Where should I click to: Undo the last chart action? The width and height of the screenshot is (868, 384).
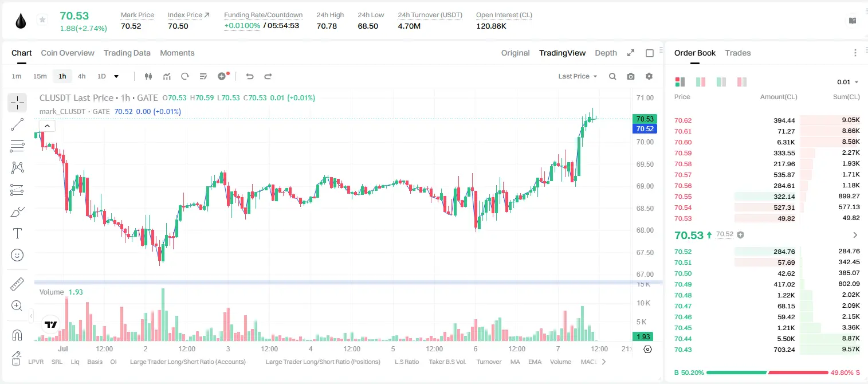coord(250,76)
